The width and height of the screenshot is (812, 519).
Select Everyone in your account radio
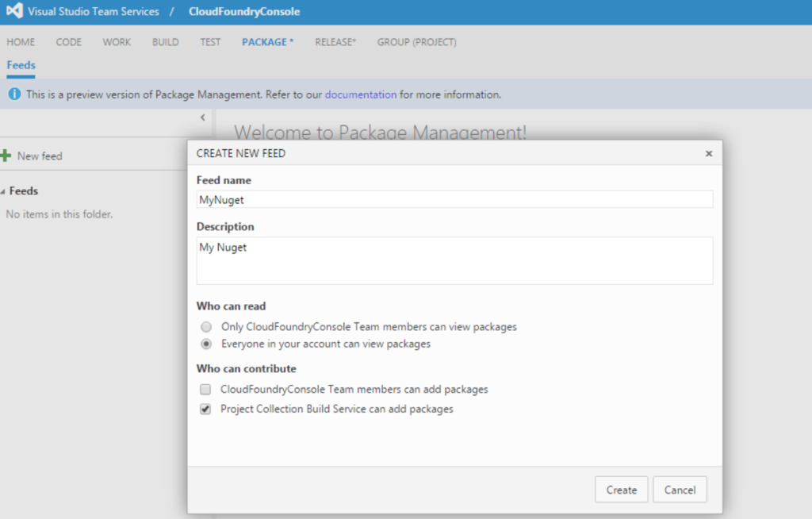(x=206, y=344)
